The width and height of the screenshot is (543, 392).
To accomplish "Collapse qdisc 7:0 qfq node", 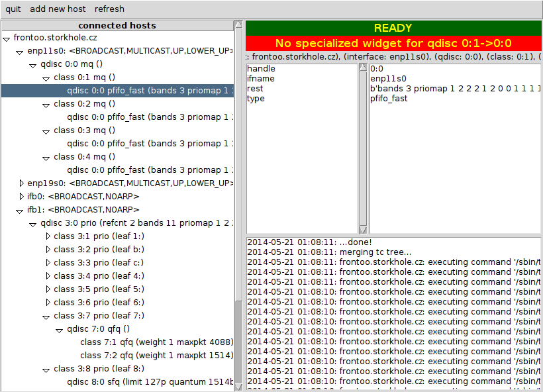I will 59,330.
